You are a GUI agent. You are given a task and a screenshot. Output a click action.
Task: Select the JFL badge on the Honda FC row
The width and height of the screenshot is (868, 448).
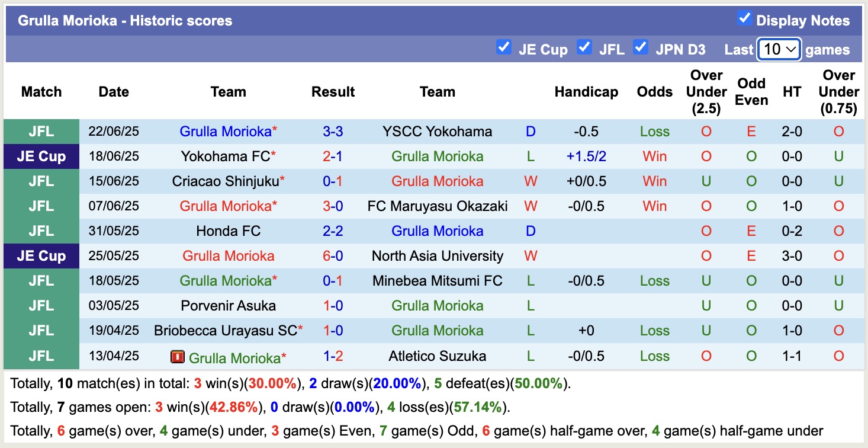point(40,231)
